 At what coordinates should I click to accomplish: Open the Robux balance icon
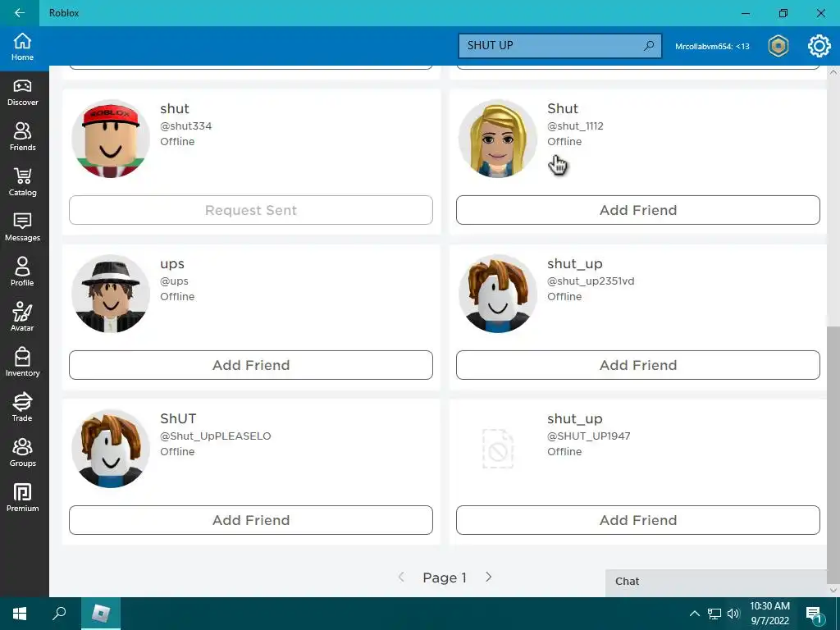(778, 46)
